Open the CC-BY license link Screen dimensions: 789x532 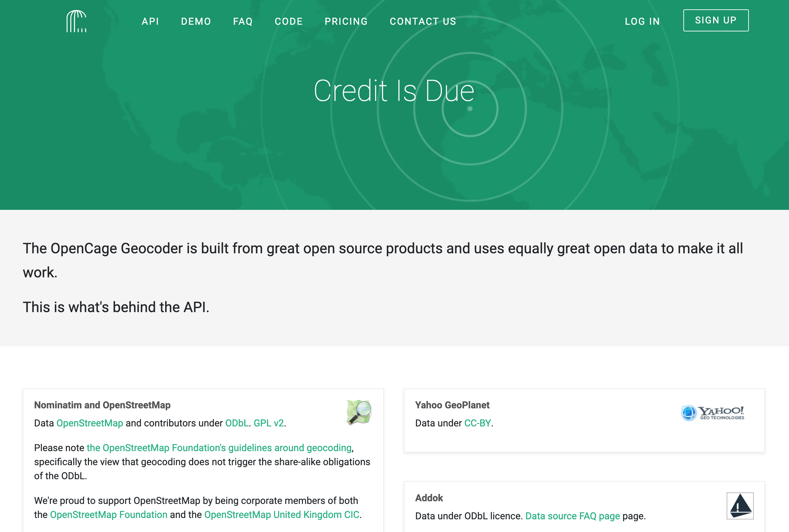pos(477,423)
